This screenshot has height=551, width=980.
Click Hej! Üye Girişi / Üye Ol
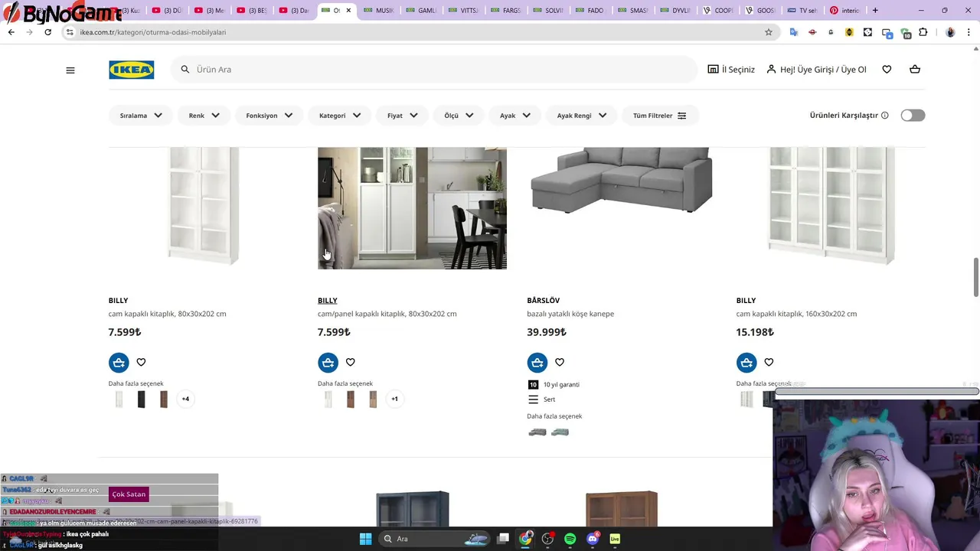(x=816, y=70)
